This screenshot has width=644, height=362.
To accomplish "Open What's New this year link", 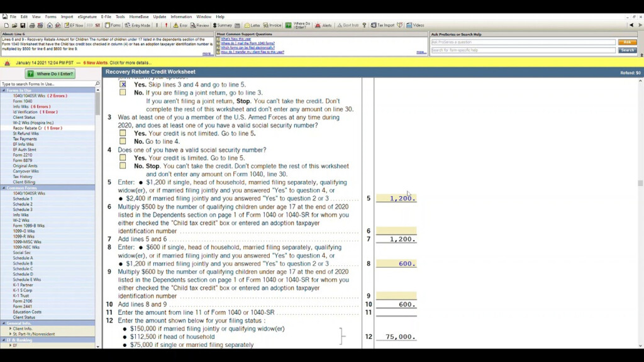I will (236, 39).
